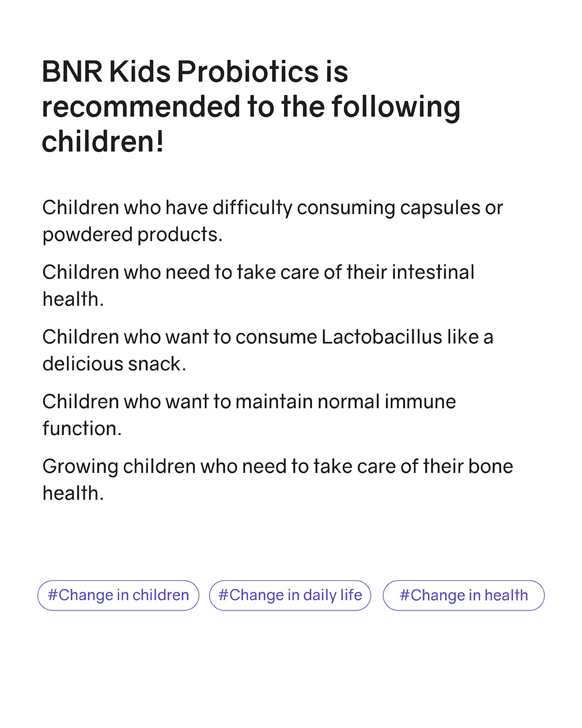Select the #Change in daily life tag
This screenshot has width=582, height=728.
tap(290, 595)
